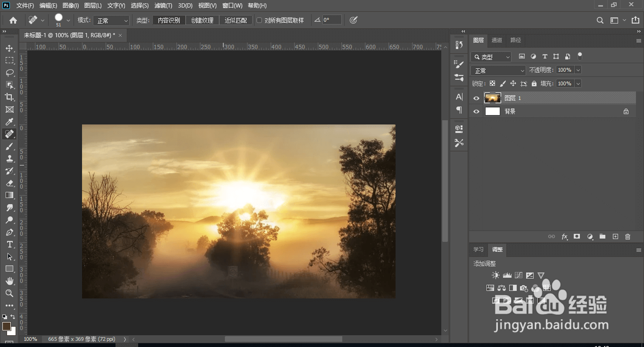Open the search icon at top right
644x347 pixels.
600,20
